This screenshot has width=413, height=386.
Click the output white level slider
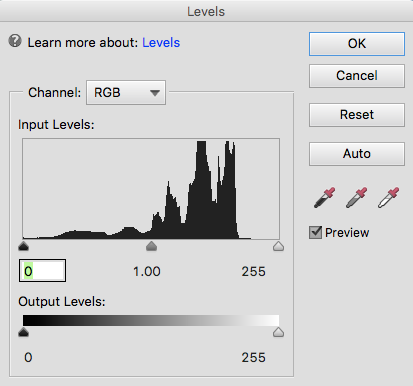(x=278, y=332)
